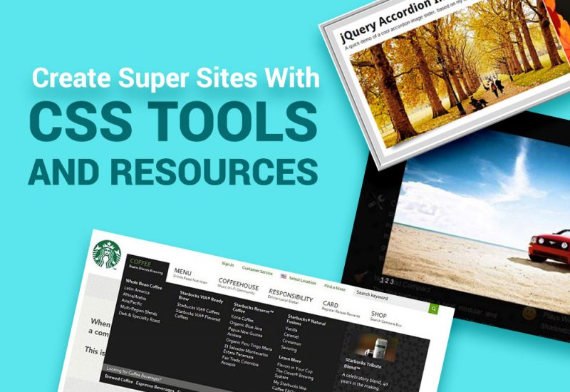Click the Learn More heading
Image resolution: width=570 pixels, height=392 pixels.
click(290, 360)
